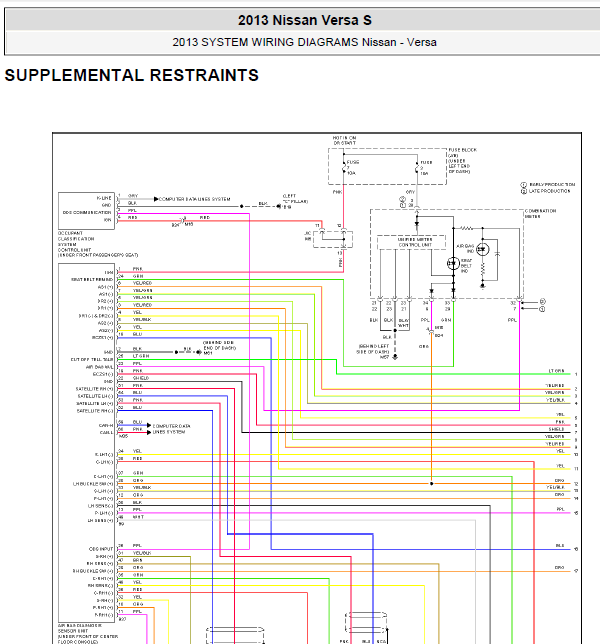Viewport: 600px width, 644px height.
Task: Click the '2013 Nissan Versa S' title
Action: tap(304, 20)
